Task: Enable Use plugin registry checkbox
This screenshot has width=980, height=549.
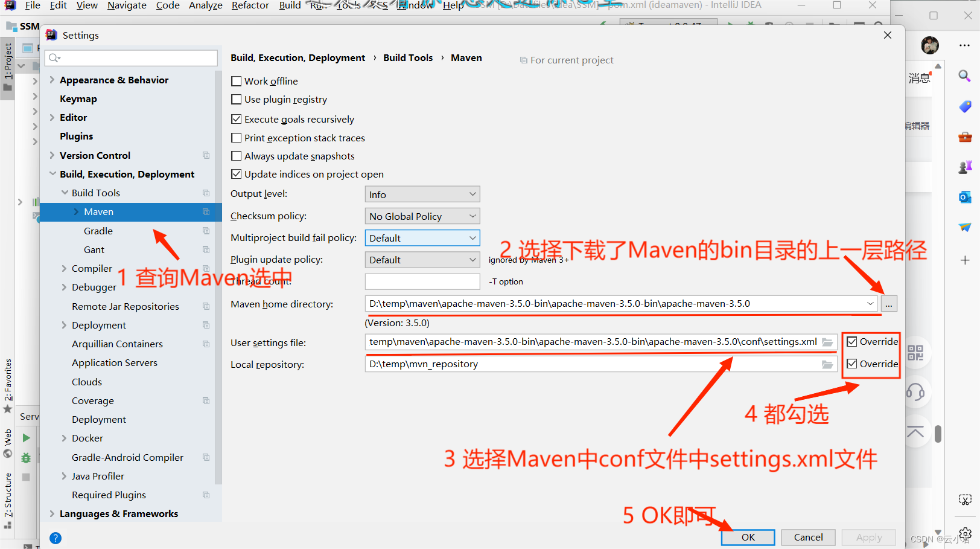Action: 237,99
